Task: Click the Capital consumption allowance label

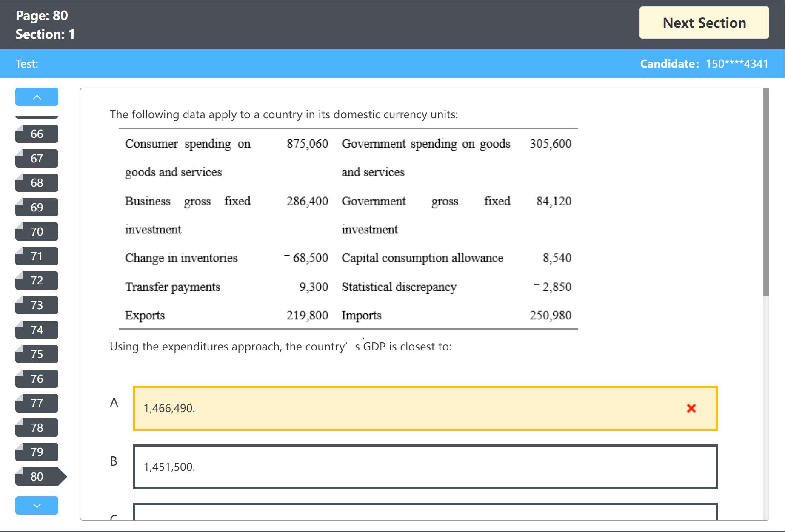Action: (422, 258)
